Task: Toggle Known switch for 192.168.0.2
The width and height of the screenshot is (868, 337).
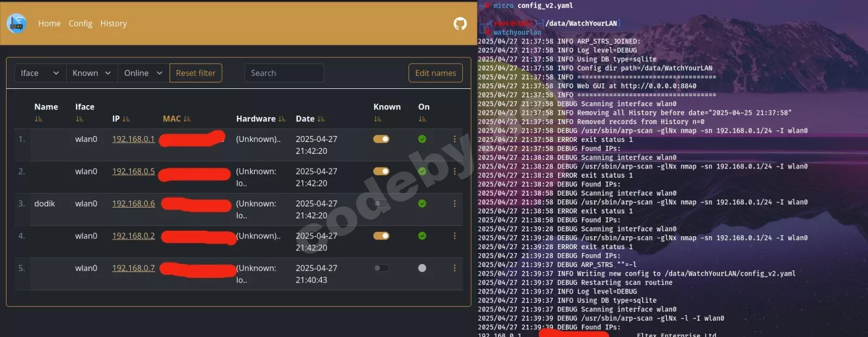Action: 381,236
